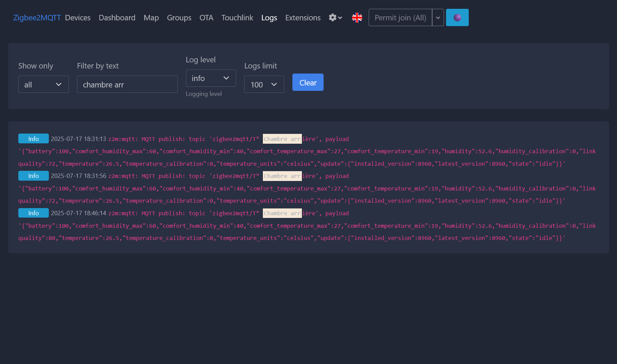This screenshot has height=364, width=617.
Task: Open the Log level info dropdown
Action: point(211,78)
